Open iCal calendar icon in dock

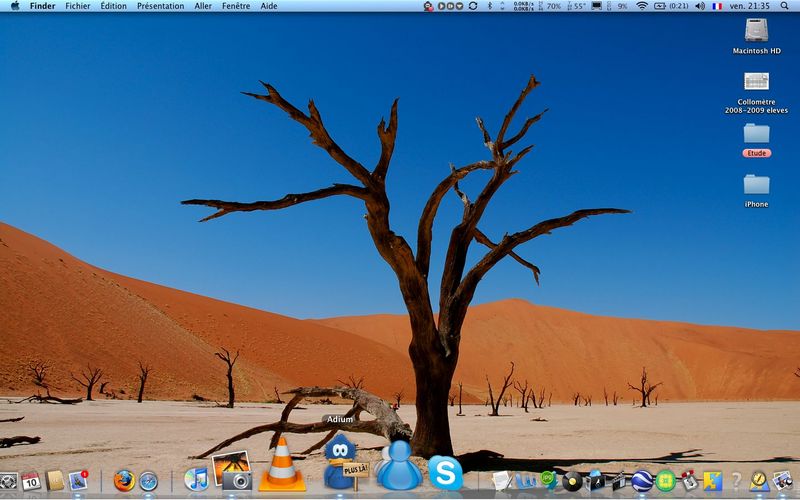click(31, 481)
